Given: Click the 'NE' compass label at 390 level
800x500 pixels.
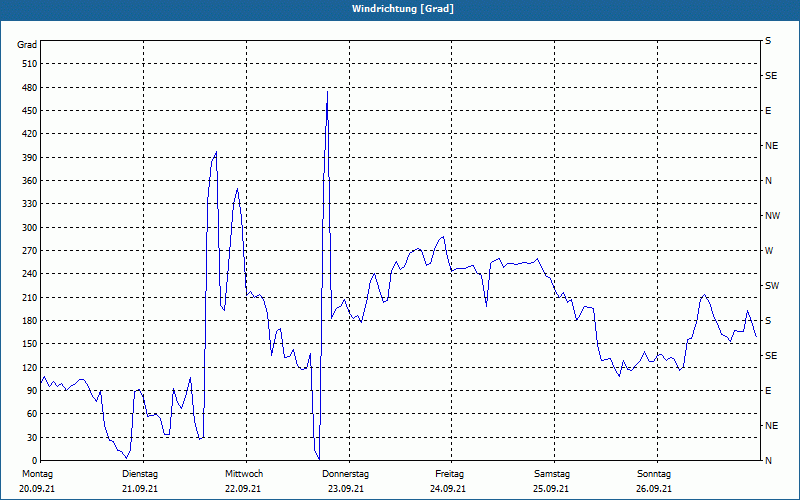Looking at the screenshot, I should pos(771,146).
